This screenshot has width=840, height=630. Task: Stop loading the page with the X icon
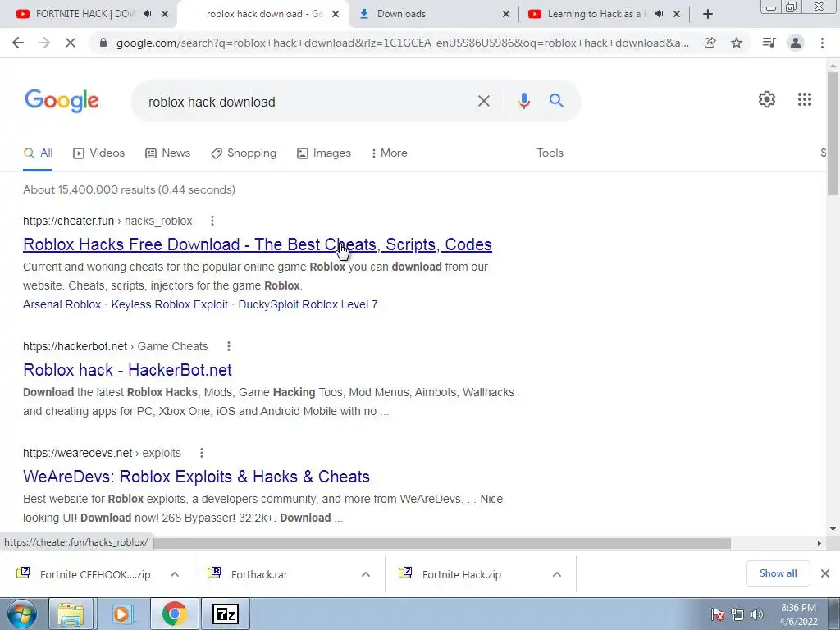coord(71,43)
